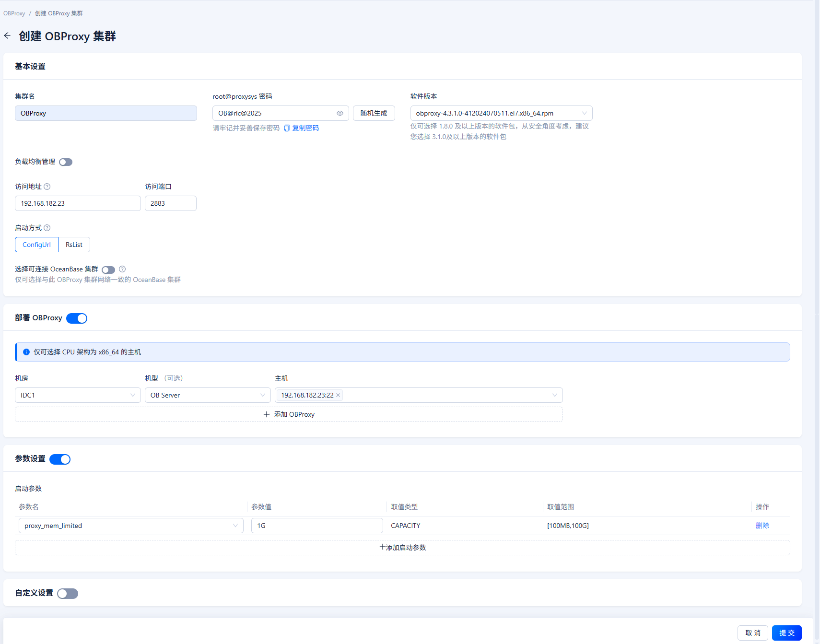Open help icon beside OceanBase 集群 toggle
This screenshot has width=820, height=644.
click(122, 269)
